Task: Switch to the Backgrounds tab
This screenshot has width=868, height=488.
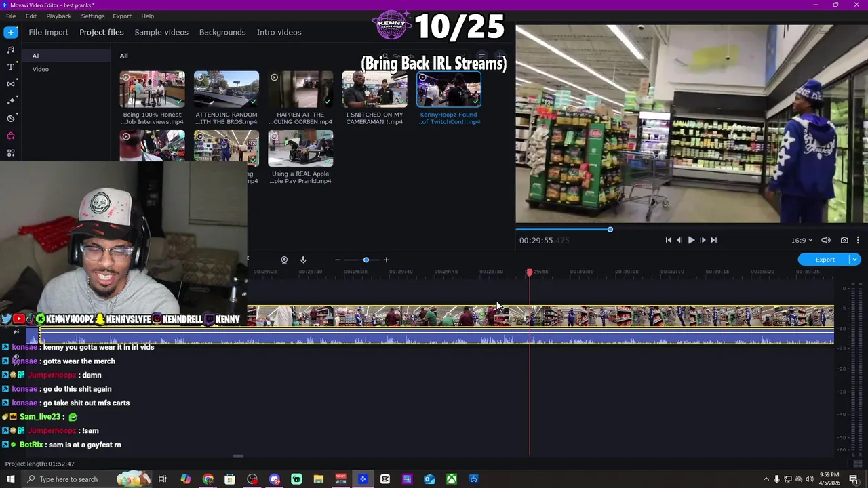Action: pyautogui.click(x=222, y=32)
